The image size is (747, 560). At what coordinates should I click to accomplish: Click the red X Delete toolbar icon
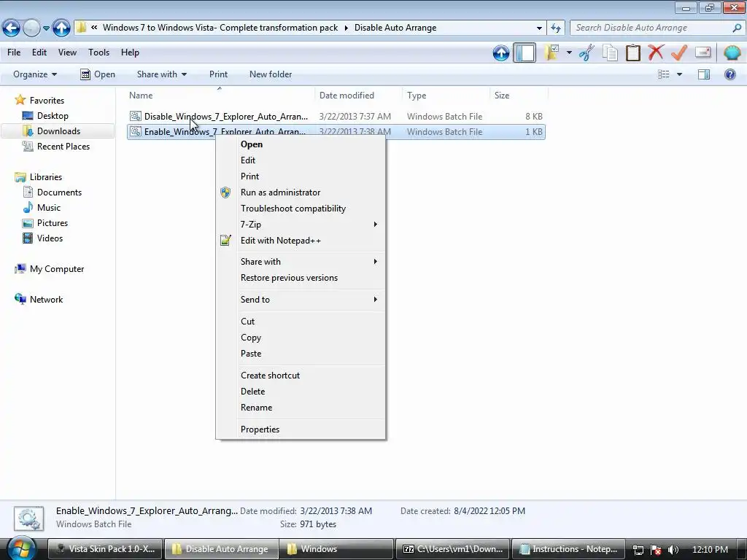pos(656,52)
